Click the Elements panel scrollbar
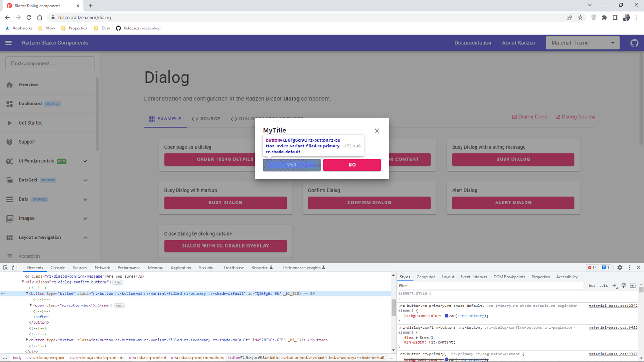Viewport: 644px width, 362px height. (393, 308)
